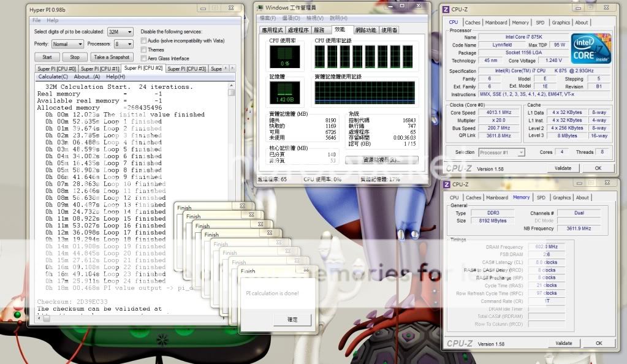Open the Help menu in Hyper PI
This screenshot has width=627, height=364.
[x=52, y=20]
